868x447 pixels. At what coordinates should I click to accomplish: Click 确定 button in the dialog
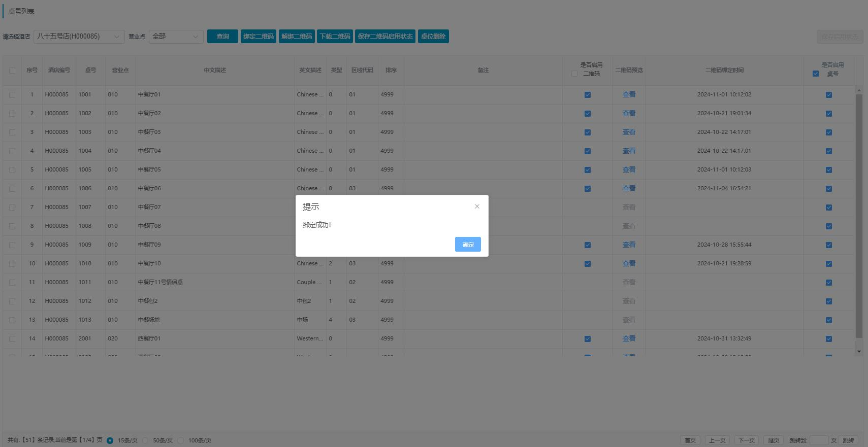coord(468,245)
